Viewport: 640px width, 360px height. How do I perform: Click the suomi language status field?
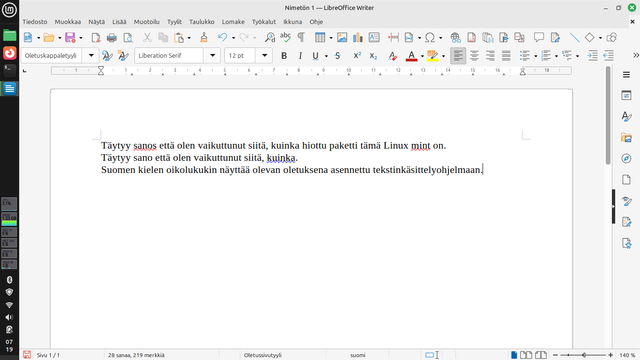[358, 355]
